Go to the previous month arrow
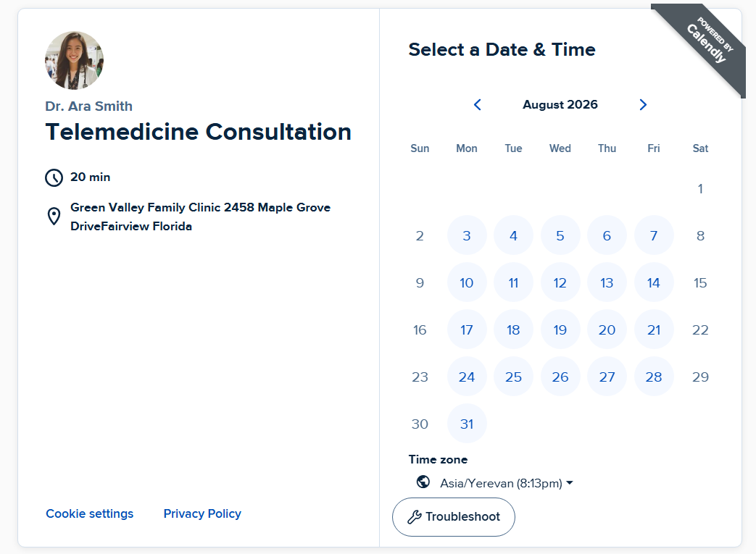Viewport: 756px width, 554px height. pos(478,104)
